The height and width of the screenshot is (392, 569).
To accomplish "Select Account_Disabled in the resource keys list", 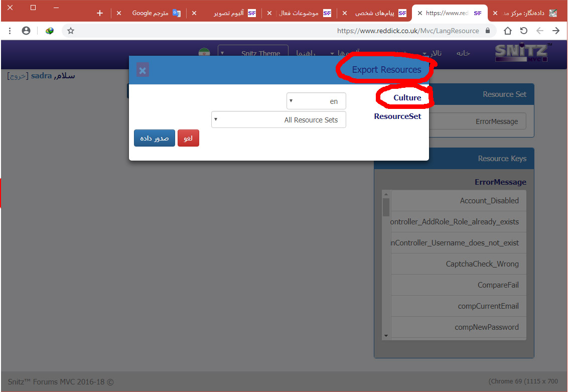I will [x=489, y=201].
